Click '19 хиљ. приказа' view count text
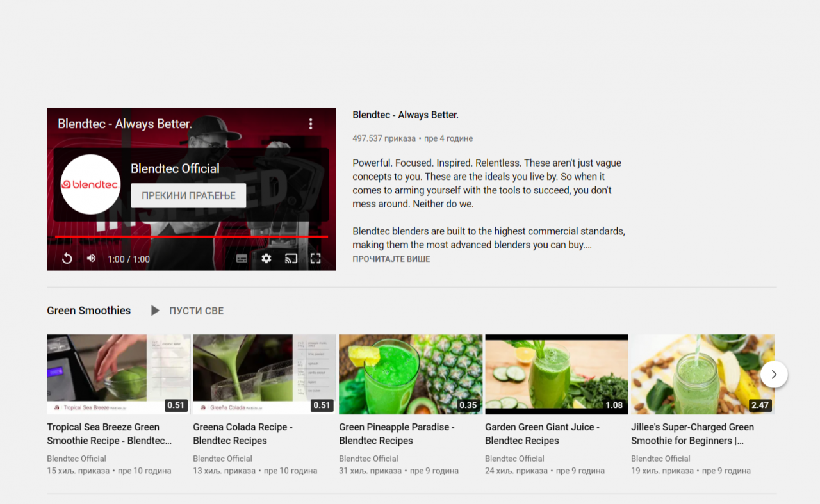 662,471
